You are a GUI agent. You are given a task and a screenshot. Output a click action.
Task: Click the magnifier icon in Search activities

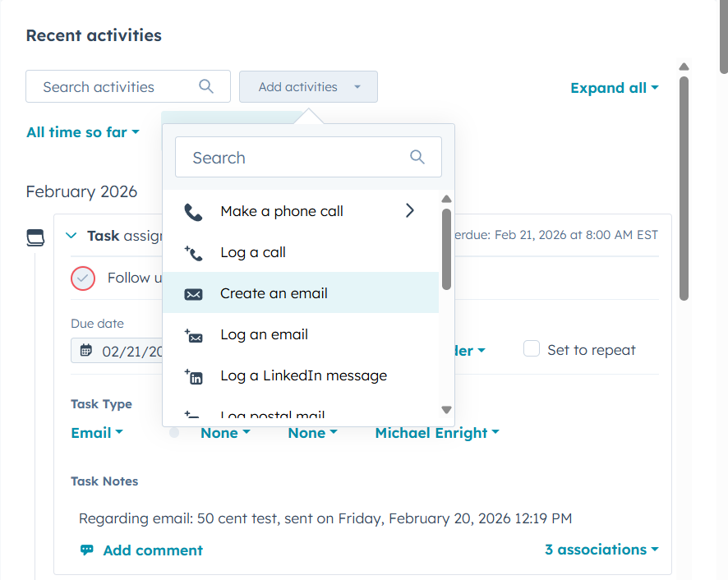(206, 86)
